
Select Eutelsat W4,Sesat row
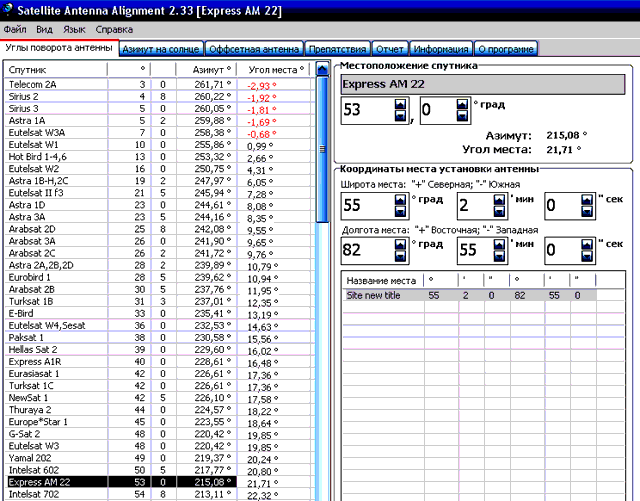(159, 325)
